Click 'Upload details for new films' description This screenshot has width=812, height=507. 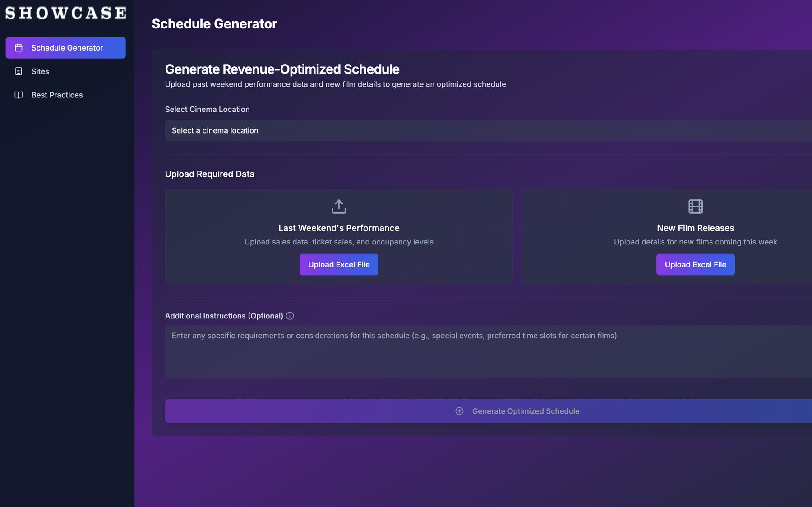[696, 242]
